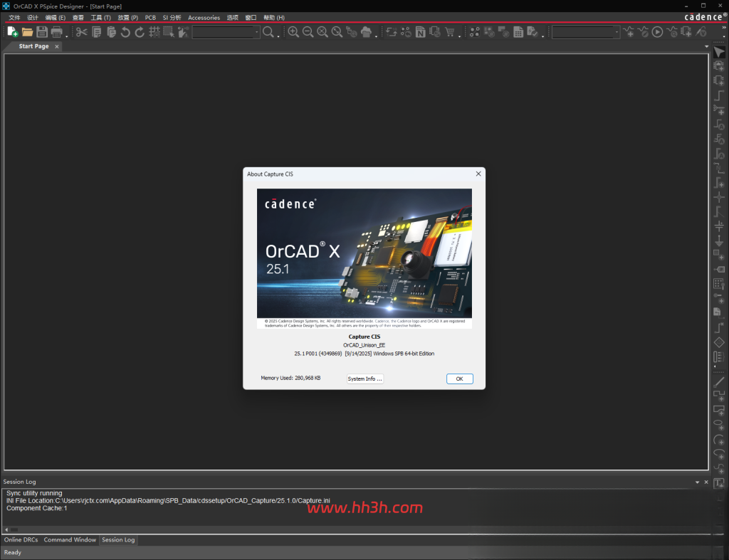Click the Session Log horizontal scrollbar

357,529
